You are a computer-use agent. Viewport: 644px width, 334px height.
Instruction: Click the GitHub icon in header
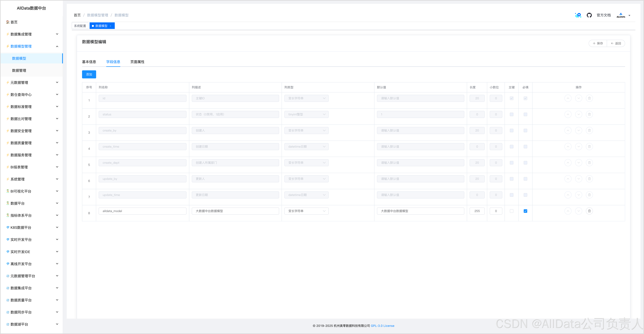[x=589, y=15]
